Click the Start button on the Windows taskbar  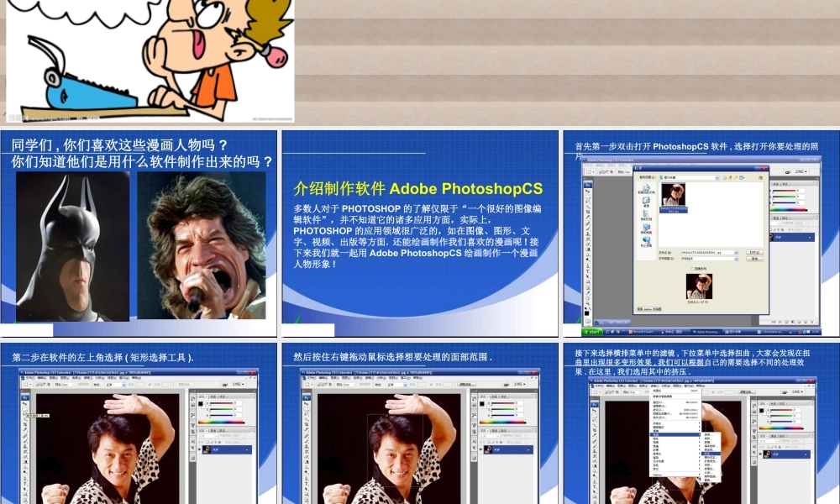598,324
